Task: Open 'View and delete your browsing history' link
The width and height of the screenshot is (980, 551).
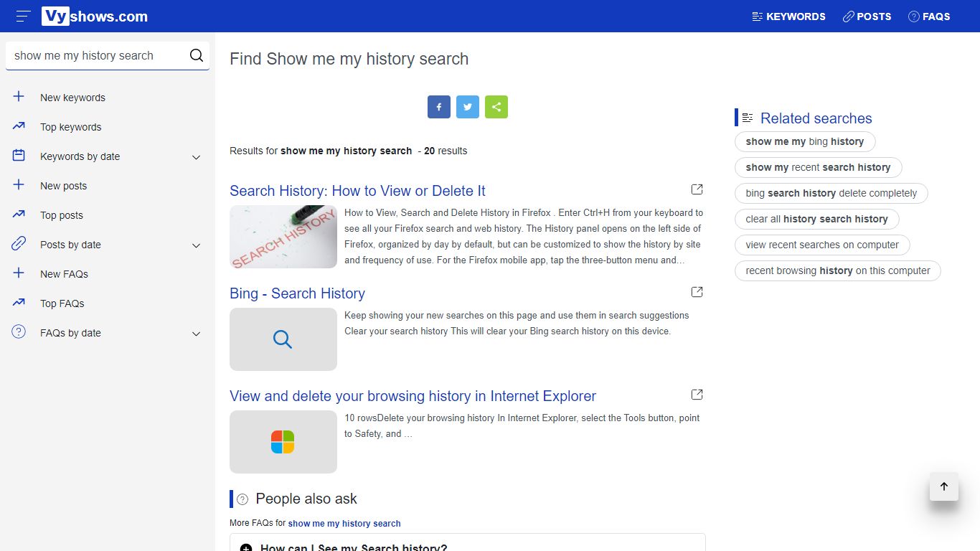Action: [x=413, y=396]
